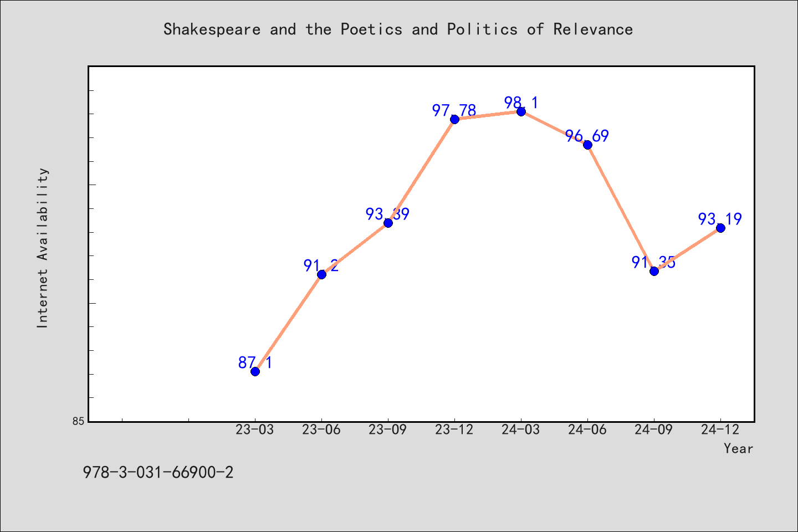The width and height of the screenshot is (798, 532).
Task: Click the 85 y-axis tick label
Action: [79, 421]
